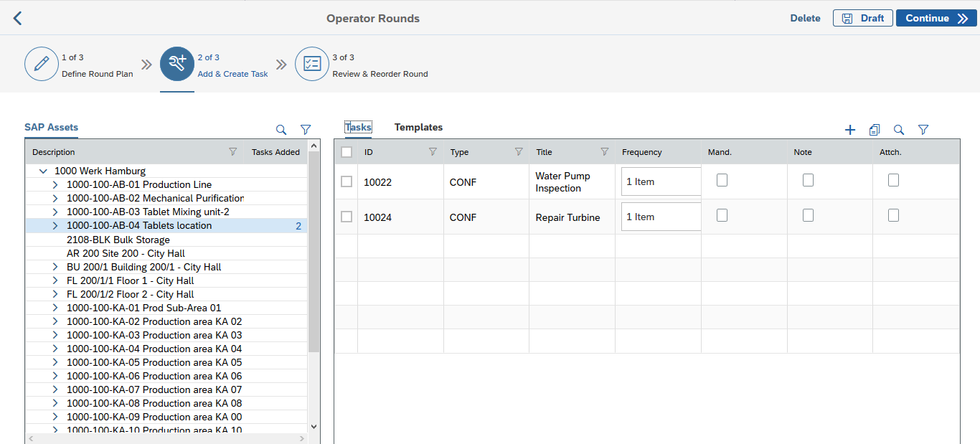Click the Continue button
This screenshot has height=444, width=980.
pos(936,18)
